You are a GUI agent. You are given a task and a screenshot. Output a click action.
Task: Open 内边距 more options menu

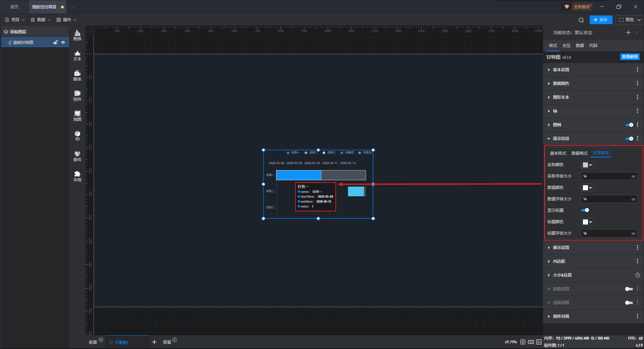637,261
